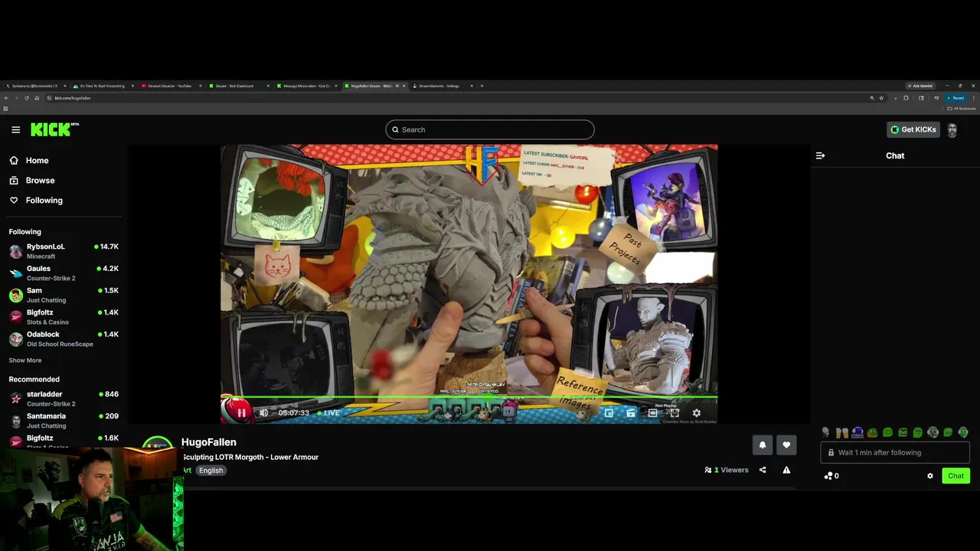
Task: Open a new browser tab
Action: pyautogui.click(x=482, y=86)
